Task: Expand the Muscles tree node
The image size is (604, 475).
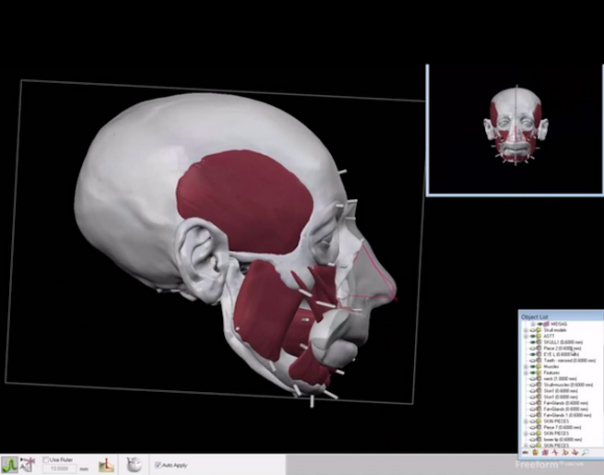Action: [525, 366]
